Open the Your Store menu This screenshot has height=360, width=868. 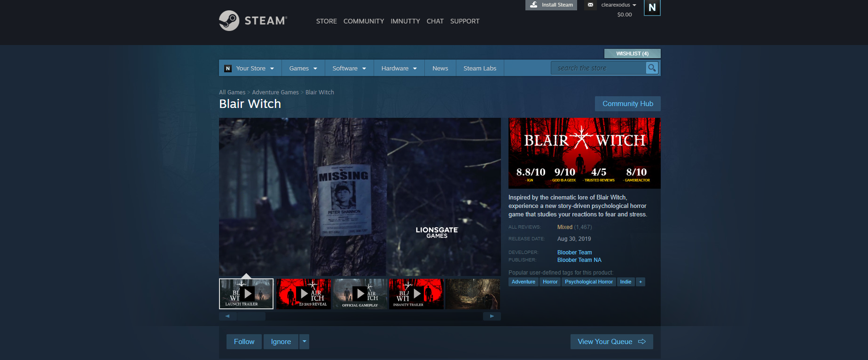tap(250, 68)
